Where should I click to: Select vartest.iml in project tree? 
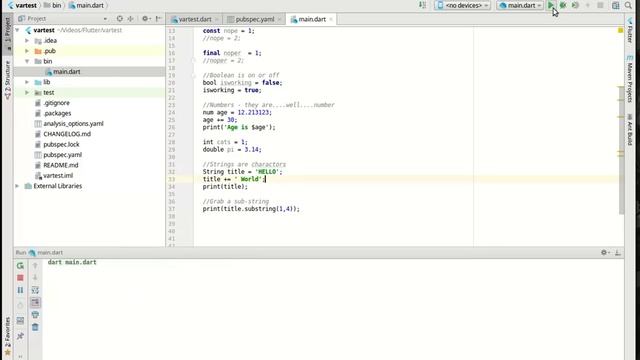pyautogui.click(x=58, y=176)
